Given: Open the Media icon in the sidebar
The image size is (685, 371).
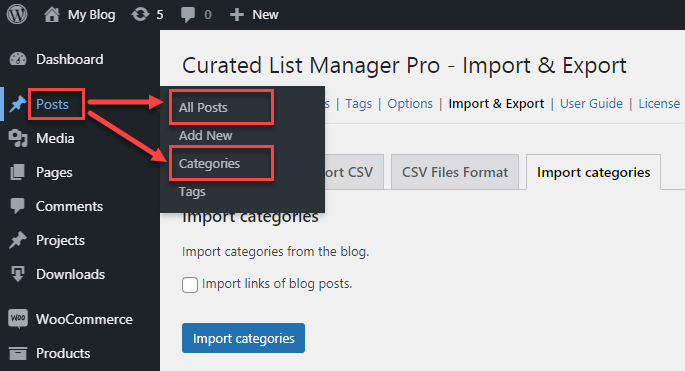Looking at the screenshot, I should point(18,138).
